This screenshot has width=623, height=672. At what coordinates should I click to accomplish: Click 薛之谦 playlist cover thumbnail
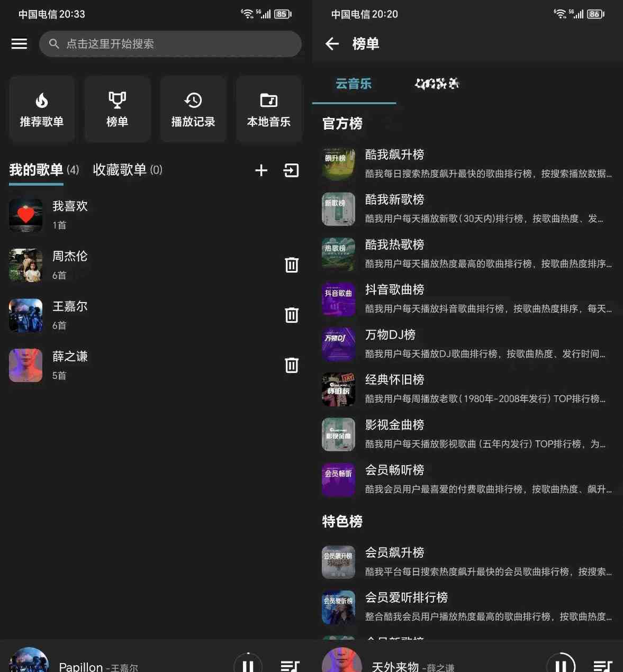25,365
